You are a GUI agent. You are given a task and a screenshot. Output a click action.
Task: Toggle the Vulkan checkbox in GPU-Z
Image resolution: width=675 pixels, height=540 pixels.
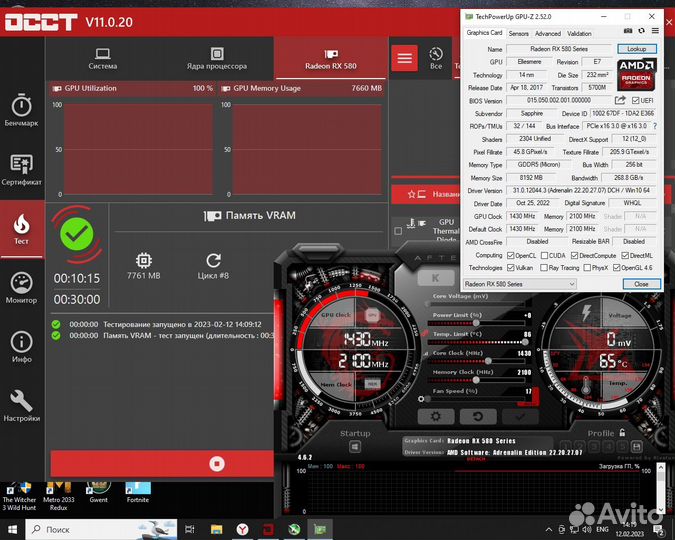coord(511,268)
